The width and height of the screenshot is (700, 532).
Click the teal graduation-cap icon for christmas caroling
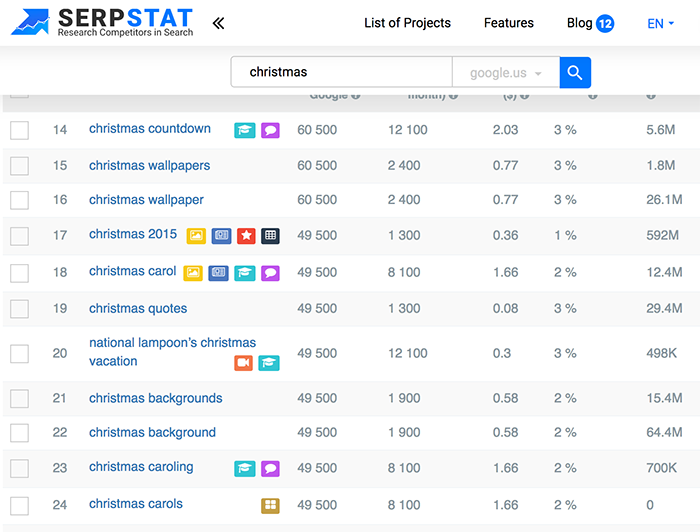[245, 469]
